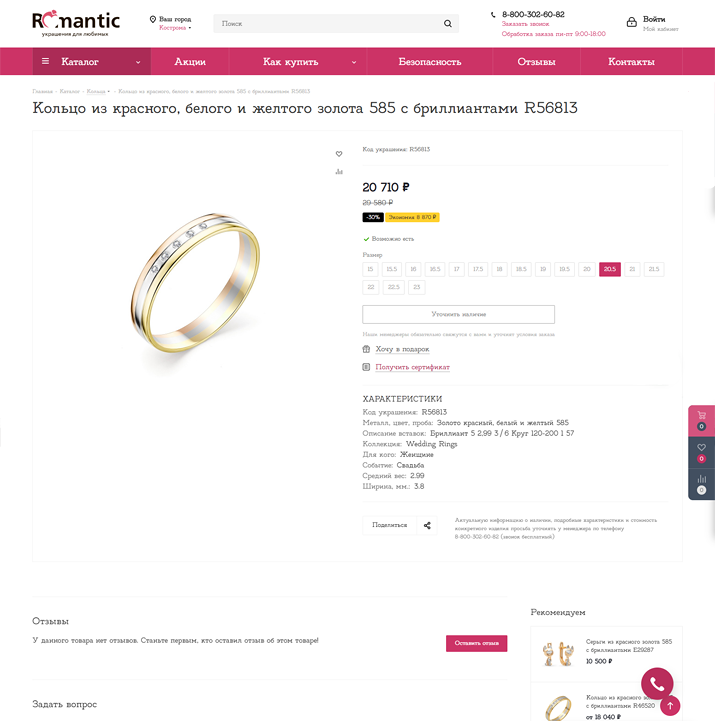This screenshot has height=721, width=715.
Task: Click the red phone callback button
Action: (x=657, y=685)
